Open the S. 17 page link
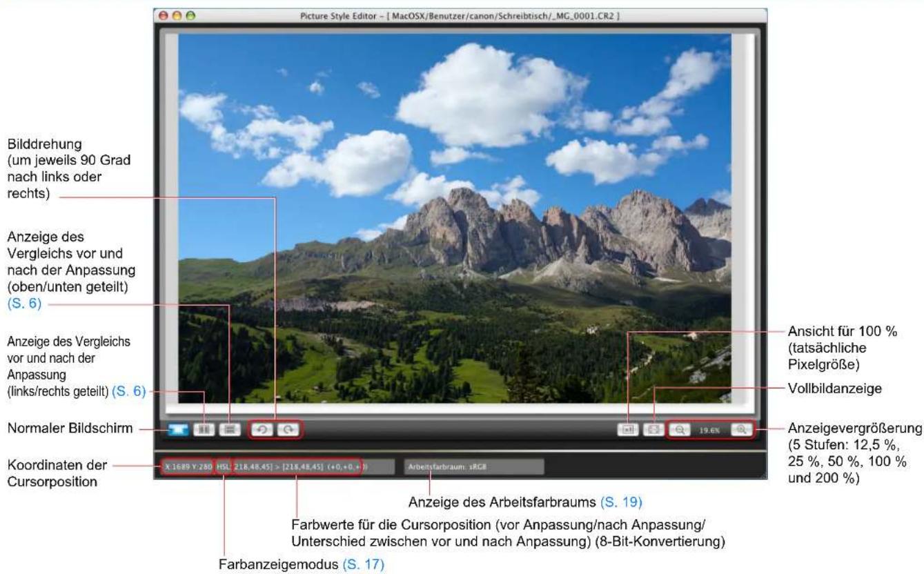924x574 pixels. click(364, 565)
